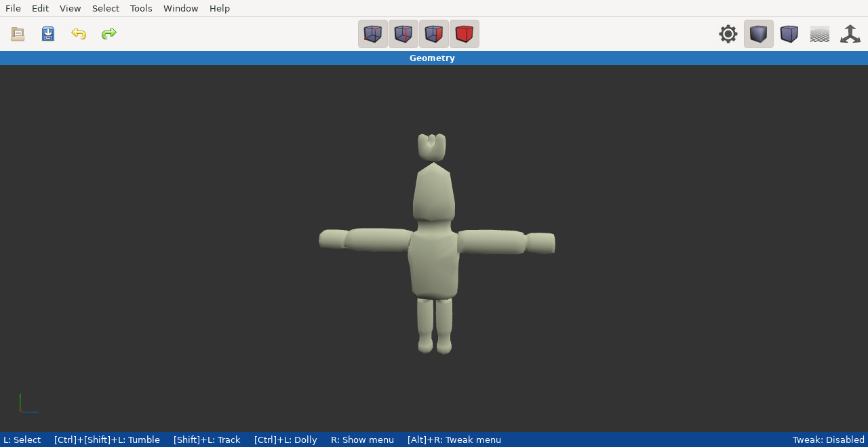
Task: Expand the Tools menu
Action: click(141, 8)
